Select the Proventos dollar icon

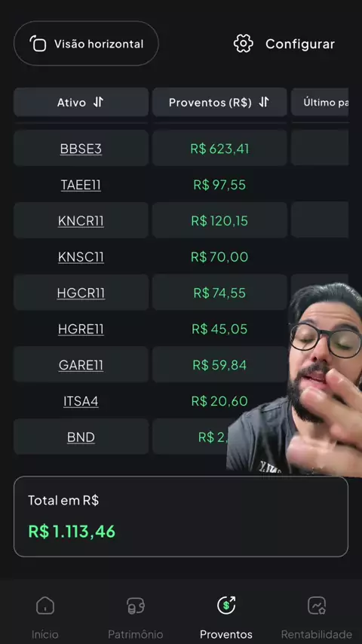(226, 605)
